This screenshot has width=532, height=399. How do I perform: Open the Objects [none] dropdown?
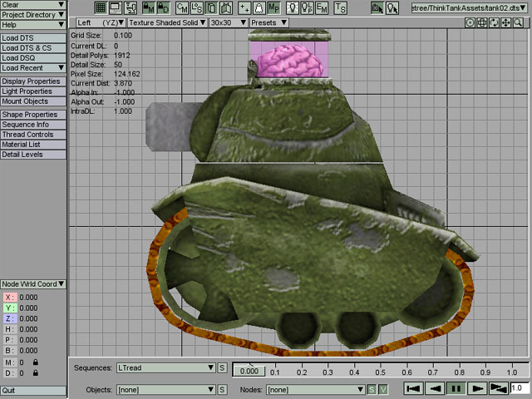(166, 390)
